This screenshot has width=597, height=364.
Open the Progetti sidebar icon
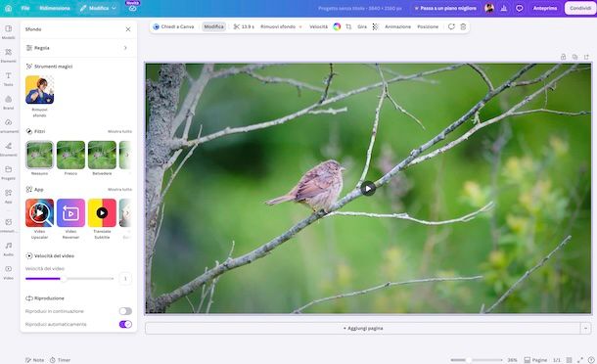click(x=9, y=173)
